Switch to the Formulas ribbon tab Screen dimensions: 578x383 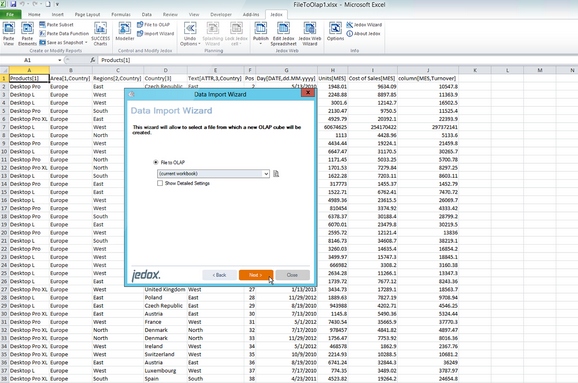(x=121, y=14)
